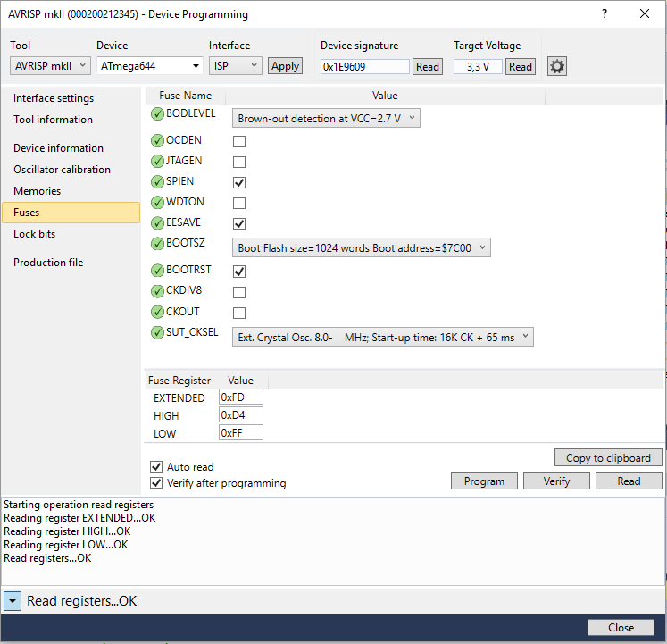Uncheck the SPIEN fuse checkbox
This screenshot has height=644, width=667.
pyautogui.click(x=239, y=182)
